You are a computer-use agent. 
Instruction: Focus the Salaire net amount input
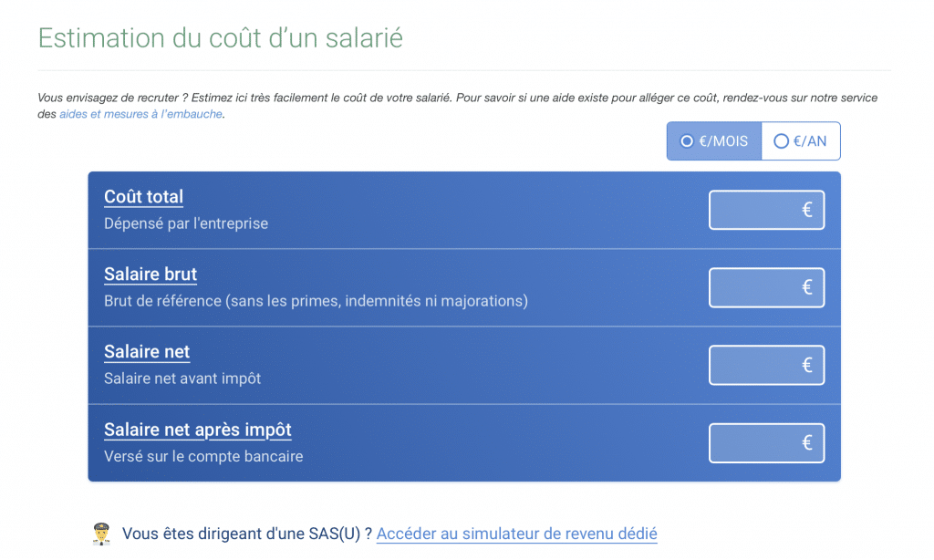click(x=766, y=365)
